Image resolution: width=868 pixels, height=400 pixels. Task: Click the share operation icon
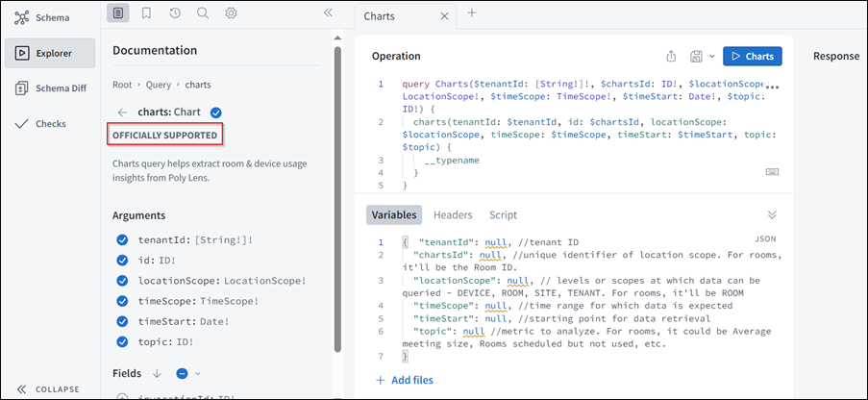[671, 56]
